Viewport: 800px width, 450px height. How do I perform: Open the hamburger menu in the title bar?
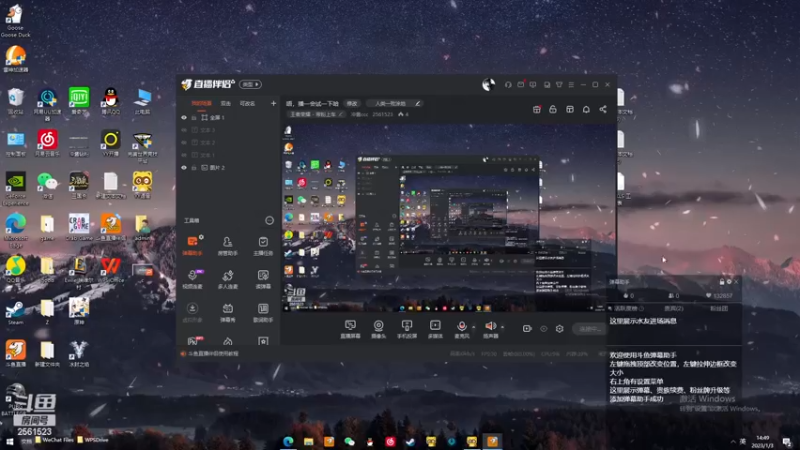click(571, 85)
